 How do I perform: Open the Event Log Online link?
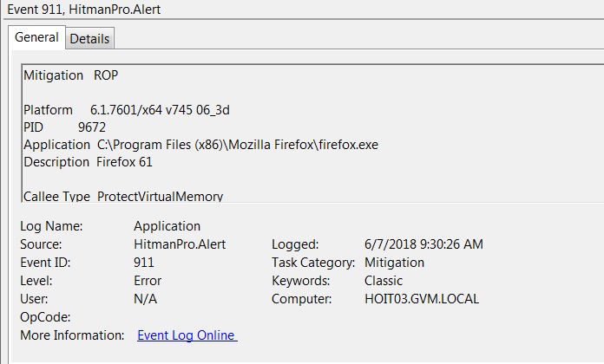187,335
